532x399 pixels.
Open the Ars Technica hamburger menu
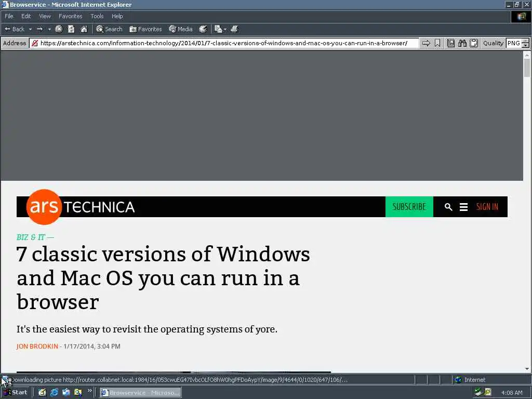(463, 207)
